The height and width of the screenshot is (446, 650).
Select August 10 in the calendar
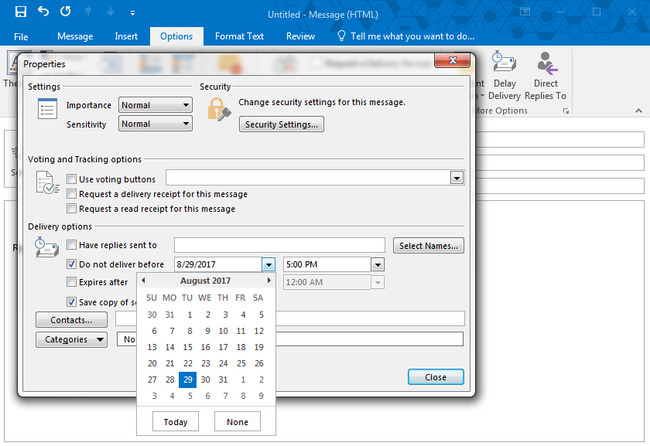(x=223, y=331)
